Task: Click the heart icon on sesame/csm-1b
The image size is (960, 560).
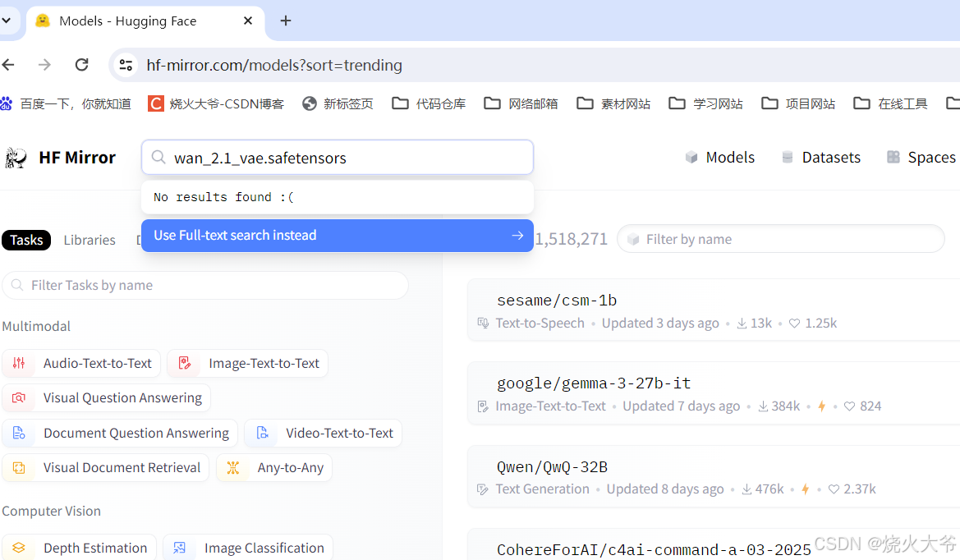Action: [794, 324]
